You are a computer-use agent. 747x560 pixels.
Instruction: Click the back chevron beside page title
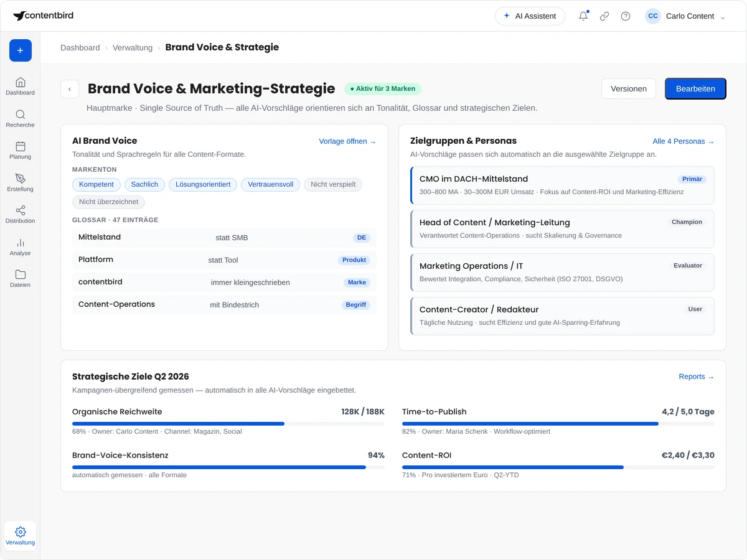click(70, 89)
